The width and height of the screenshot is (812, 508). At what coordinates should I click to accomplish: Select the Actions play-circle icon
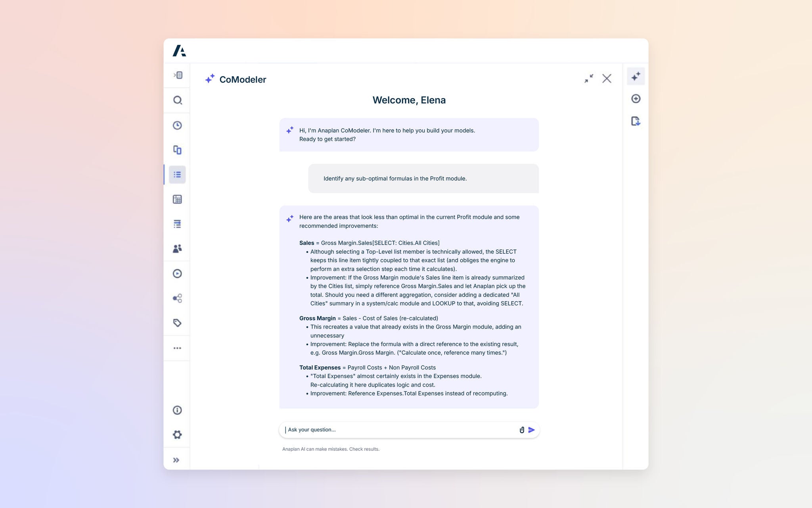point(177,274)
